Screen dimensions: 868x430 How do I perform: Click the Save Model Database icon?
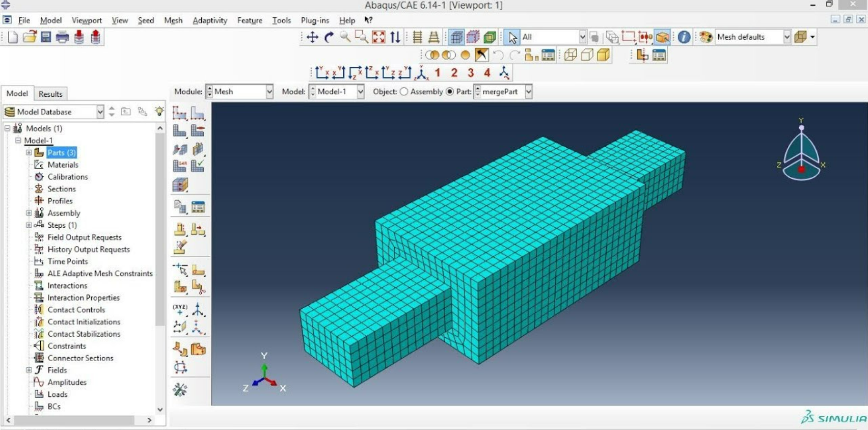pyautogui.click(x=46, y=37)
